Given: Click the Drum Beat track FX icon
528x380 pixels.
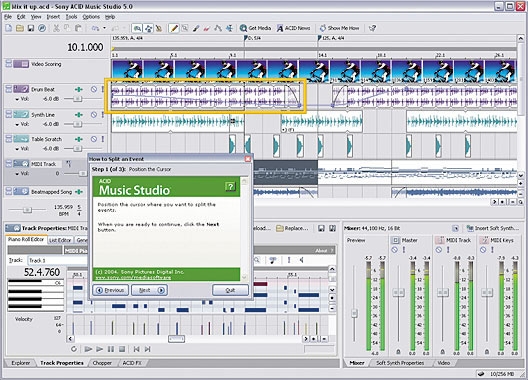Looking at the screenshot, I should [x=78, y=89].
